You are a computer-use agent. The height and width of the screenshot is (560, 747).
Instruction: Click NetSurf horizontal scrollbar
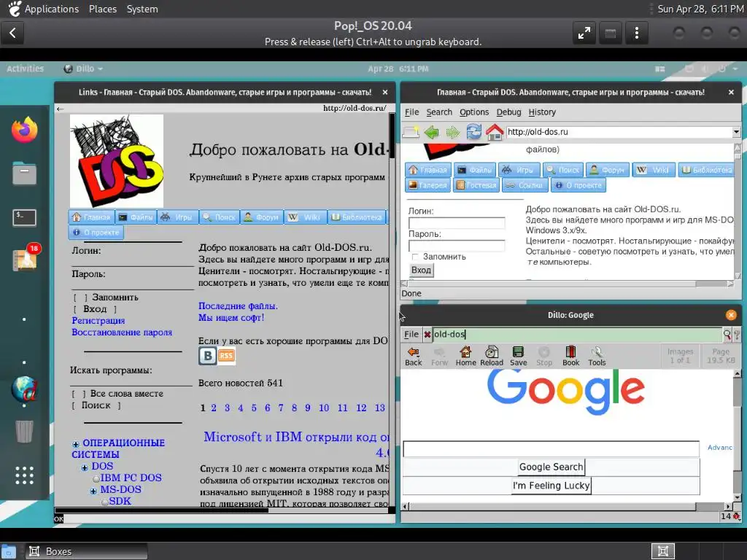point(553,284)
